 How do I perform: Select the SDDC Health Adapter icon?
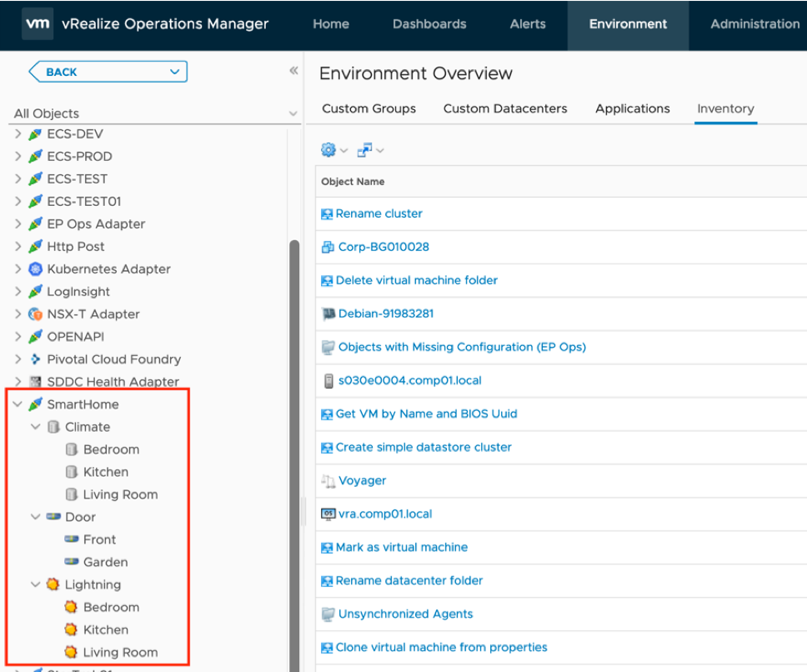point(35,381)
